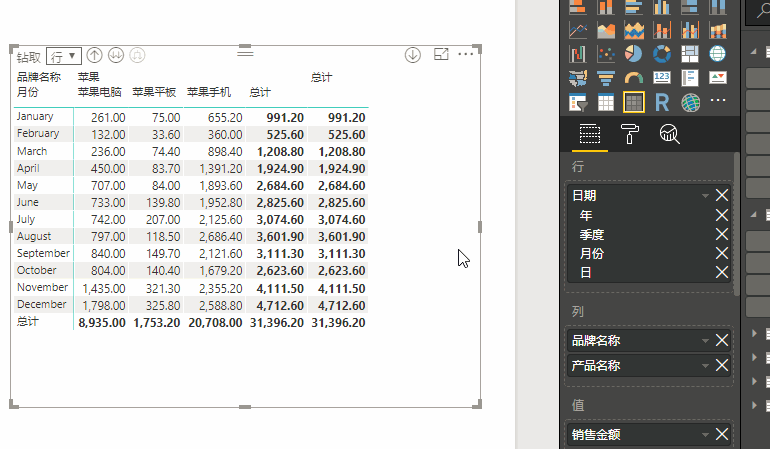Screen dimensions: 770x449
Task: Remove the 日期 hierarchy from rows
Action: [722, 196]
